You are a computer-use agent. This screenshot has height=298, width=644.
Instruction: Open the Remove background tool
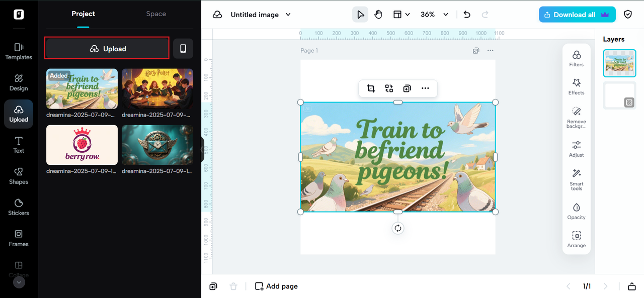pos(576,117)
